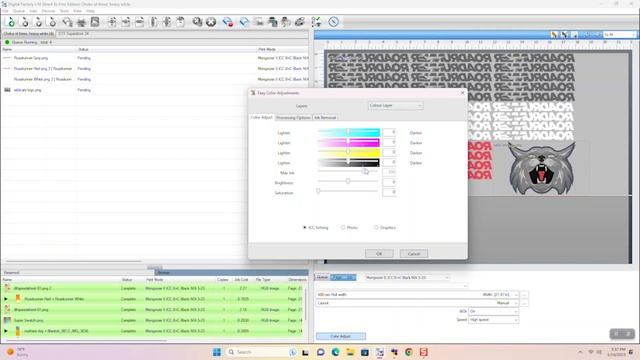Click the round X cancel icon in toolbar
Image resolution: width=640 pixels, height=360 pixels.
pyautogui.click(x=211, y=22)
